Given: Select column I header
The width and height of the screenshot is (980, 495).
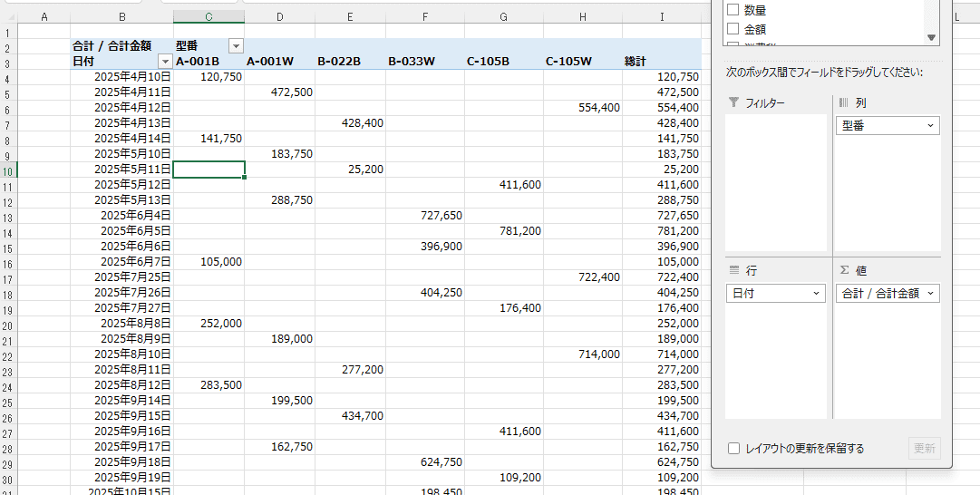Looking at the screenshot, I should (x=662, y=17).
